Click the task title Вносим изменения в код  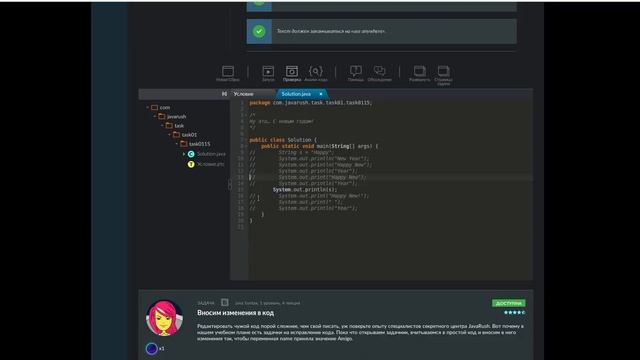(x=236, y=313)
